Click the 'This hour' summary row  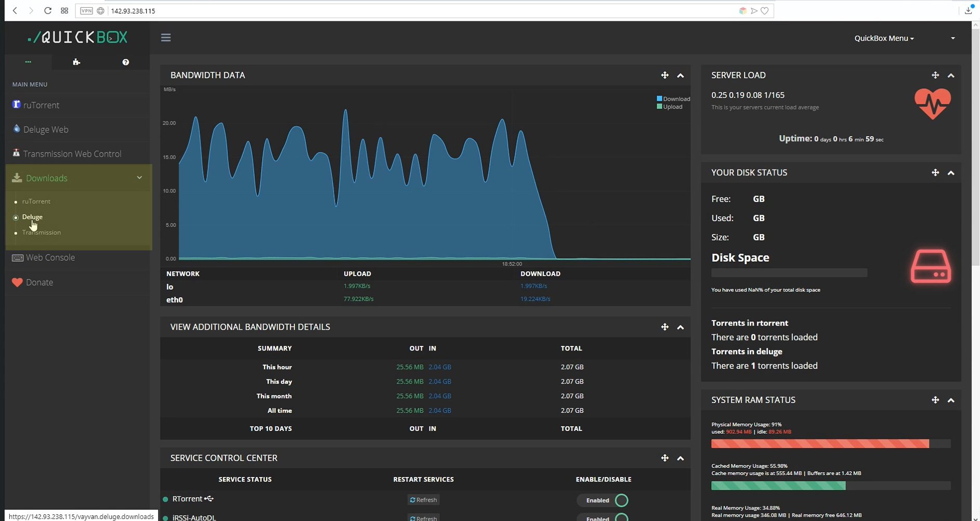coord(425,367)
